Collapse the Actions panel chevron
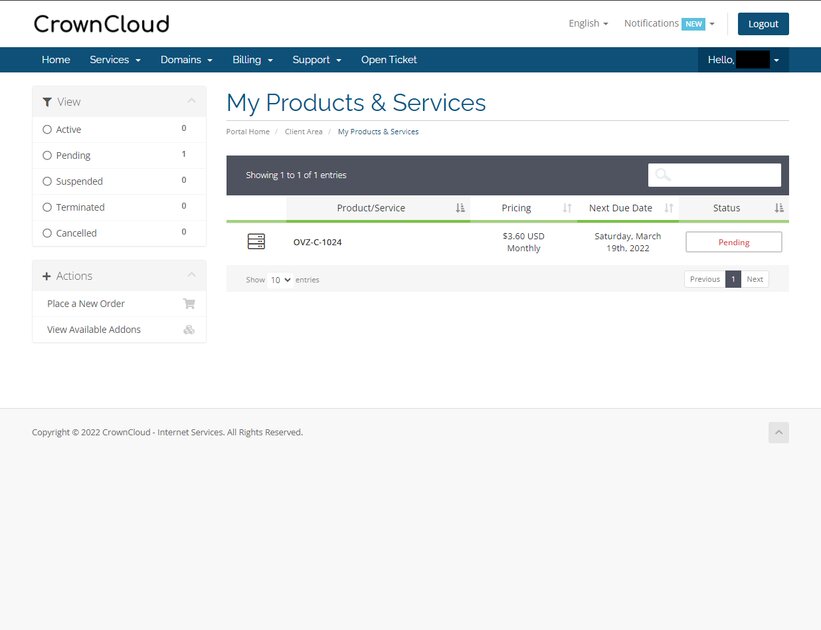Image resolution: width=821 pixels, height=630 pixels. [192, 275]
